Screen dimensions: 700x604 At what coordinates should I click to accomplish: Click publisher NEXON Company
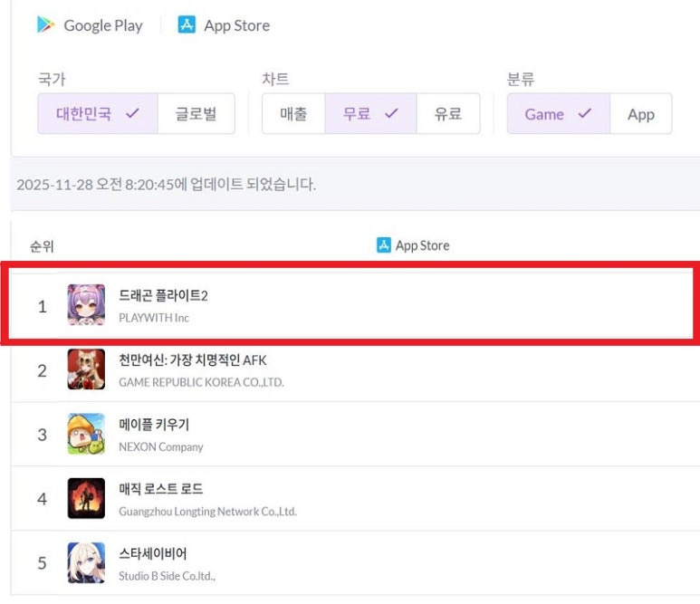[160, 446]
